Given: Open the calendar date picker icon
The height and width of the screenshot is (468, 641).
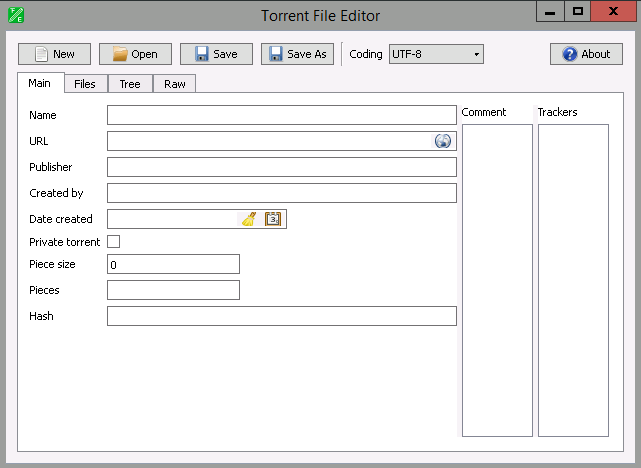Looking at the screenshot, I should (273, 219).
